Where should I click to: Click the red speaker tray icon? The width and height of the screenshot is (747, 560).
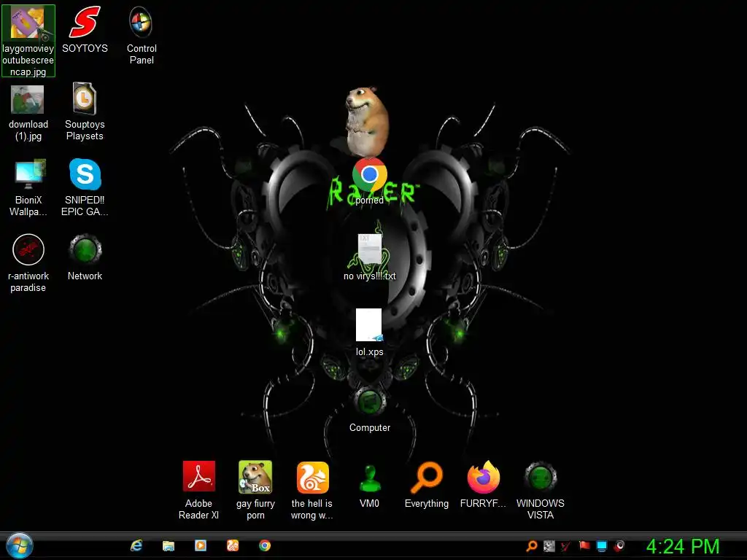click(619, 546)
